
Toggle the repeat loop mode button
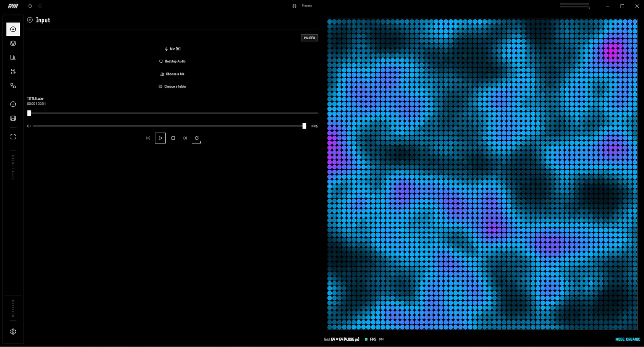click(x=196, y=138)
